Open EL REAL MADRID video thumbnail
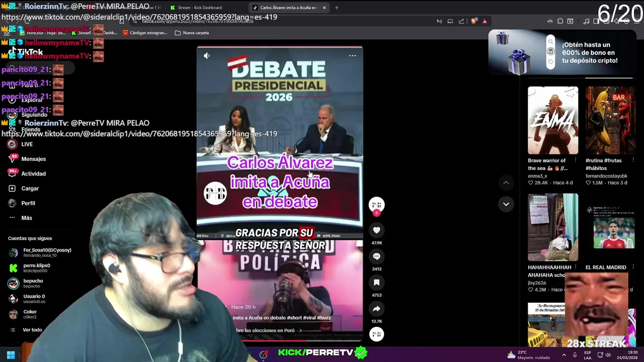The image size is (644, 362). point(610,227)
